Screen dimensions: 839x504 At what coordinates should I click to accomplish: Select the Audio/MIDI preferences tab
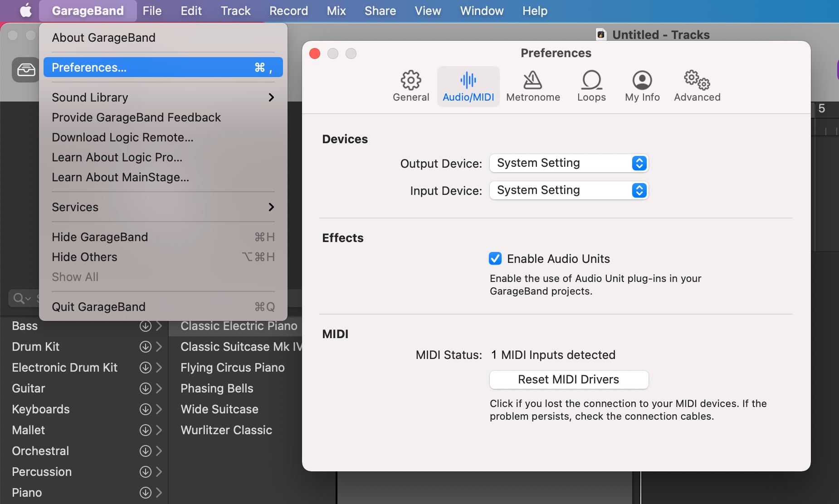pyautogui.click(x=468, y=86)
